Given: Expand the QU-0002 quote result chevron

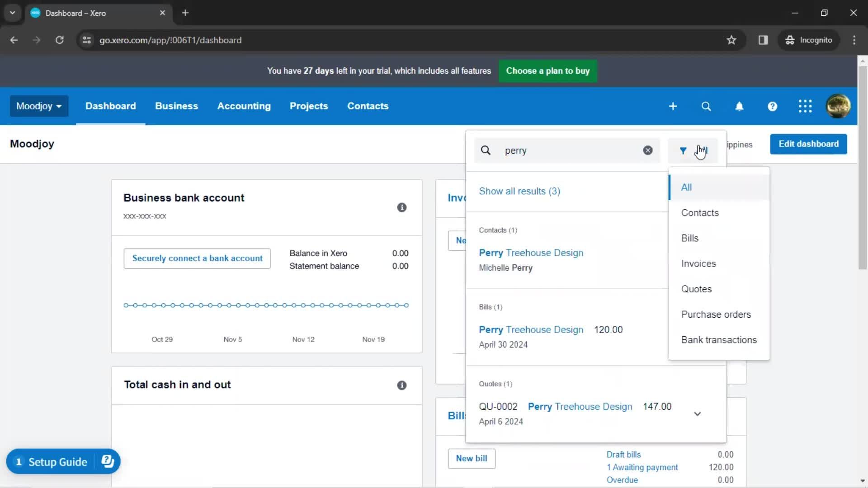Looking at the screenshot, I should point(697,414).
